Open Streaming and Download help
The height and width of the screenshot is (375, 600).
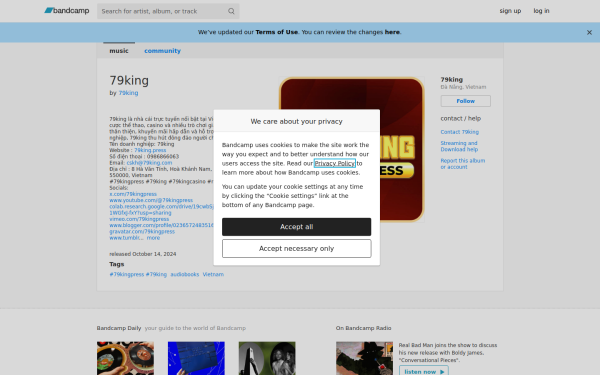tap(459, 146)
